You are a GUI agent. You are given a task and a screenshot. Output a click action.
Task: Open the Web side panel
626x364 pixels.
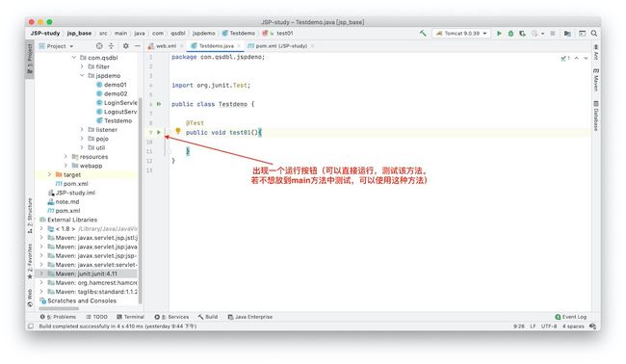click(x=30, y=298)
